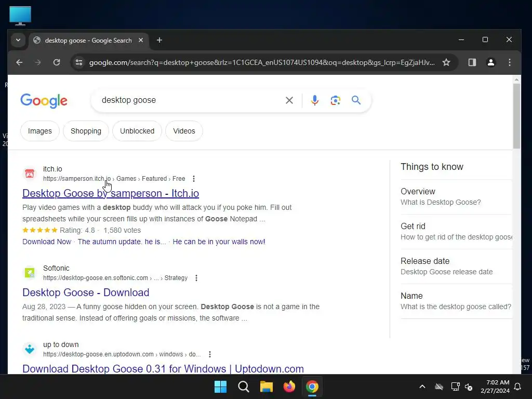Expand Get rid section in Things to know
532x399 pixels.
coord(456,231)
